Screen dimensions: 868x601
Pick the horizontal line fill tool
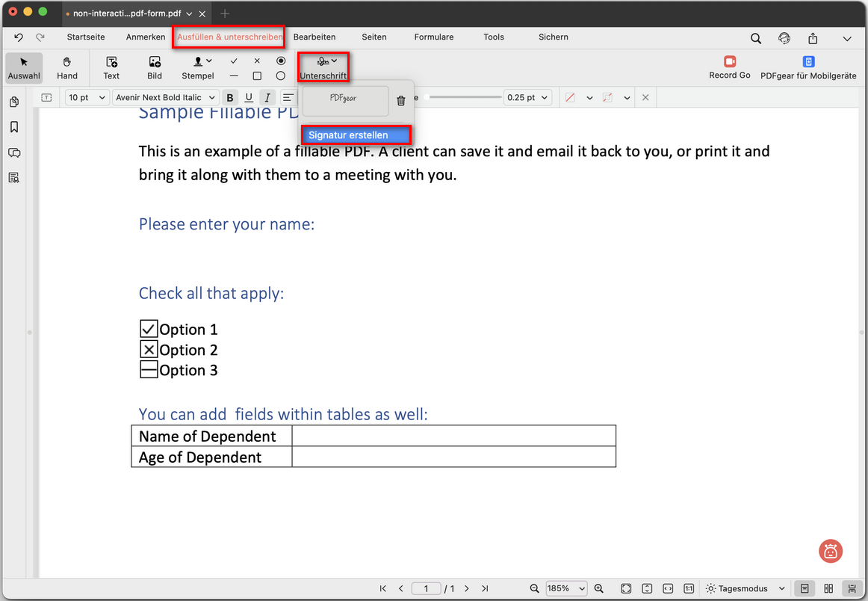234,76
